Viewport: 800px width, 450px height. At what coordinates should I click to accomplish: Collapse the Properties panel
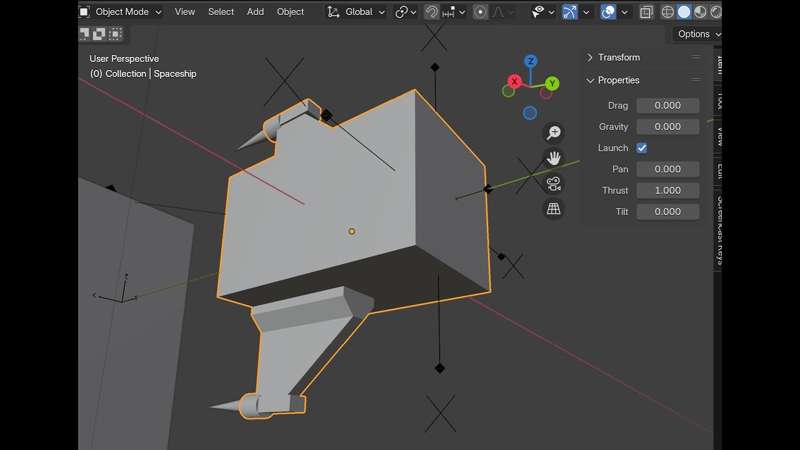pyautogui.click(x=590, y=80)
